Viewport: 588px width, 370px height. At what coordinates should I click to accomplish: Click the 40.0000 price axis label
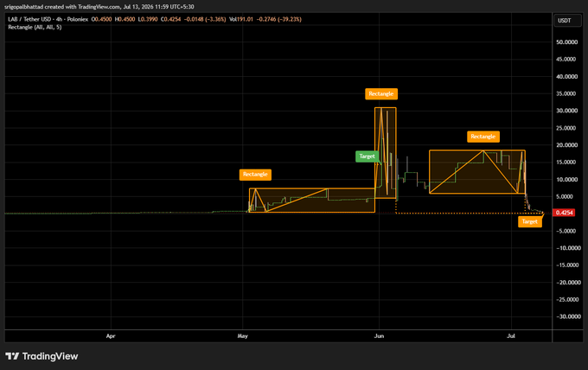[566, 76]
